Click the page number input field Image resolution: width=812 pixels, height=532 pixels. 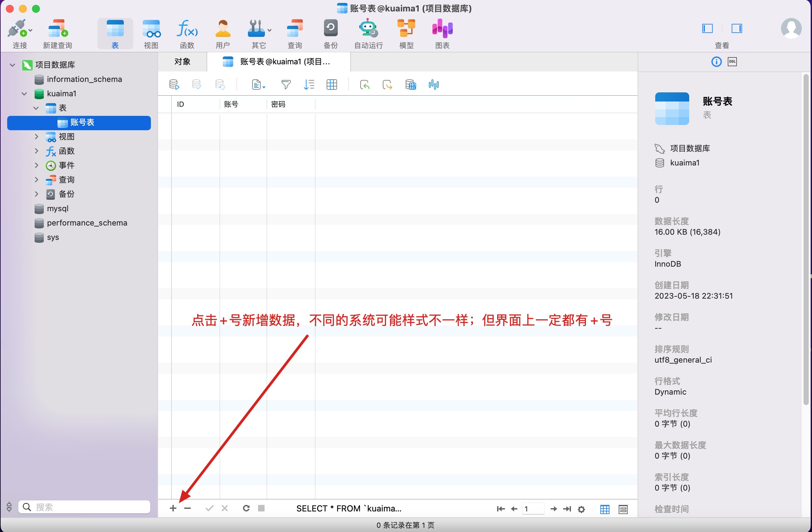[x=533, y=509]
